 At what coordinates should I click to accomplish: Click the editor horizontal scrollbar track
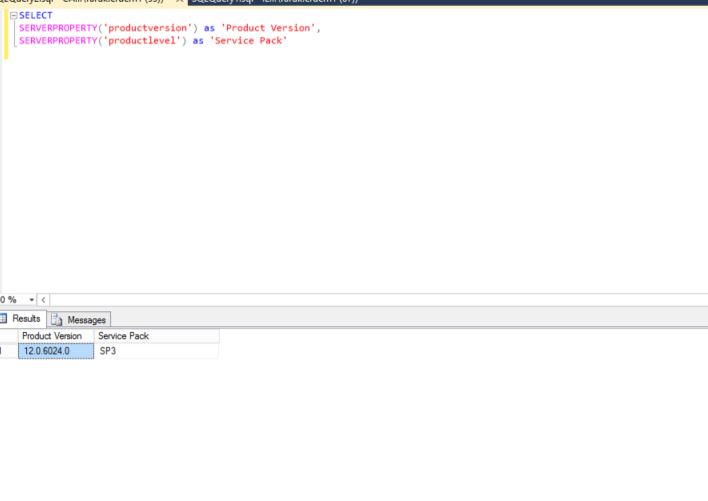(378, 300)
